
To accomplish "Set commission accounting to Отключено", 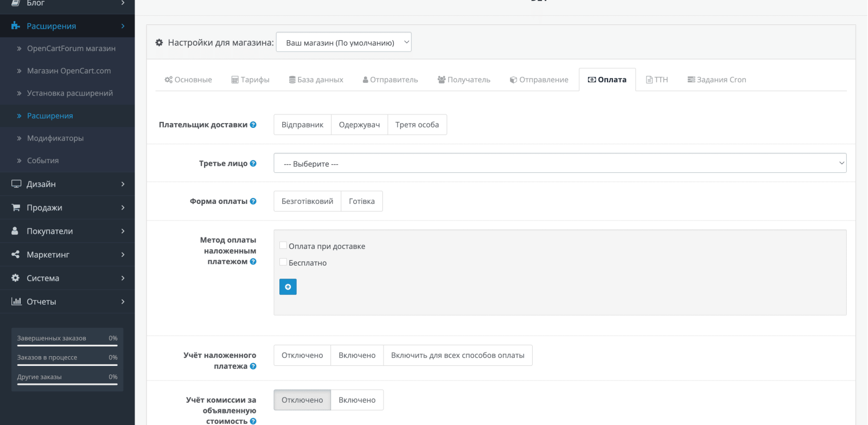I will (302, 400).
